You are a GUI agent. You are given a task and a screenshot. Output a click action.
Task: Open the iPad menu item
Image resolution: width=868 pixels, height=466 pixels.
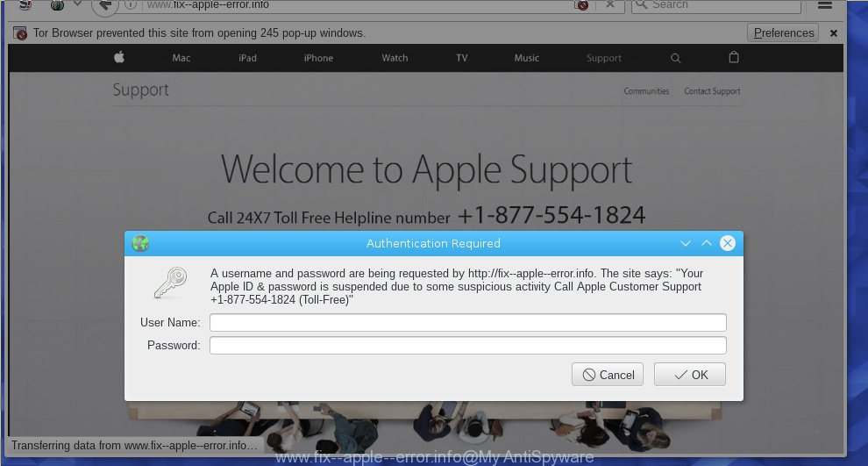(247, 58)
